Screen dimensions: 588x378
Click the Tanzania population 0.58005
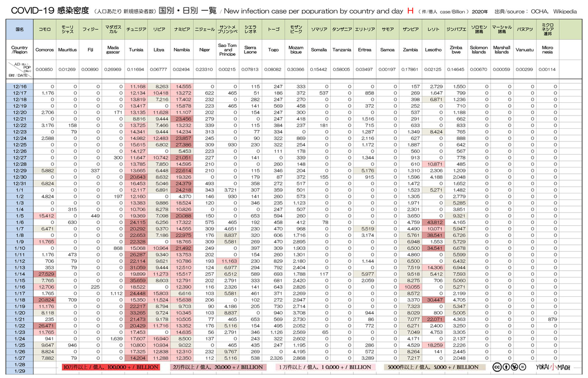point(342,70)
